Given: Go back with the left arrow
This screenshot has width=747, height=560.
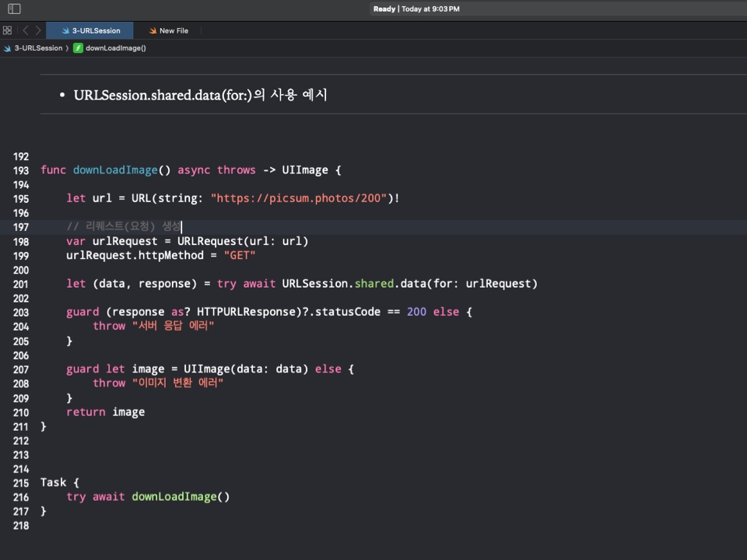Looking at the screenshot, I should [25, 30].
